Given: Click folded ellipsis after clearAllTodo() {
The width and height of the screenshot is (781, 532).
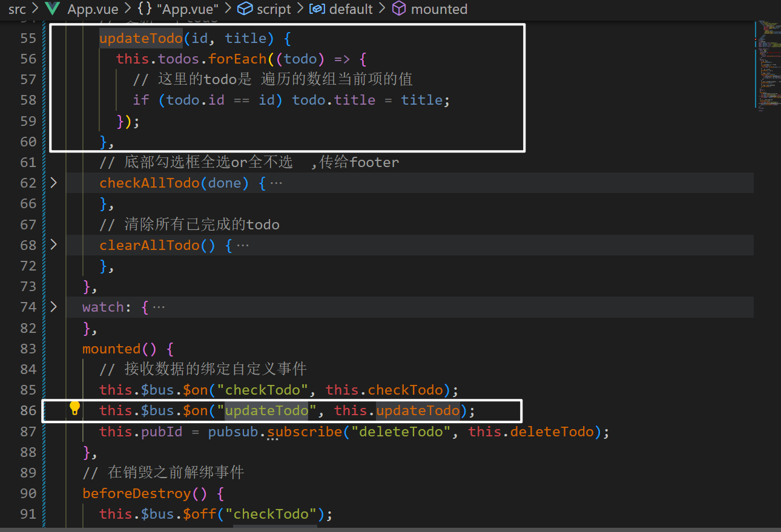Looking at the screenshot, I should coord(243,245).
